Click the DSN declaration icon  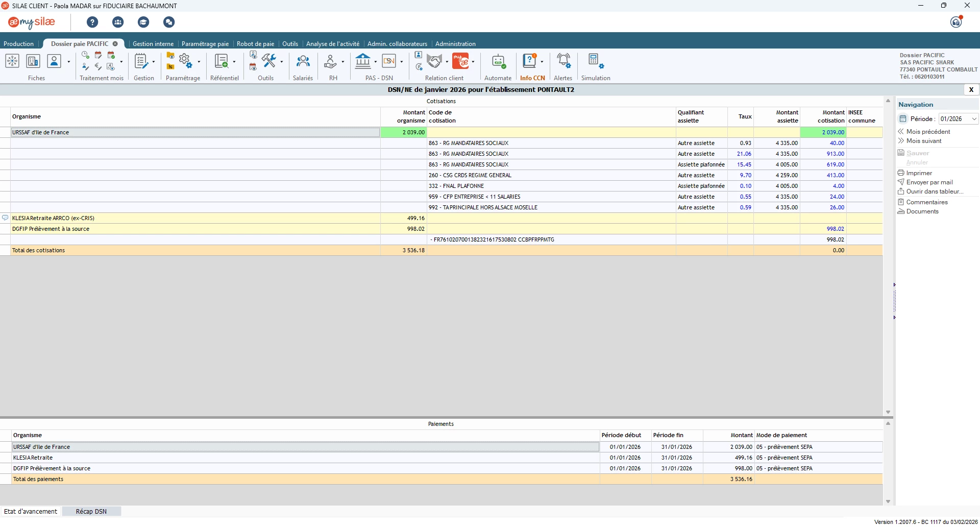click(x=389, y=61)
